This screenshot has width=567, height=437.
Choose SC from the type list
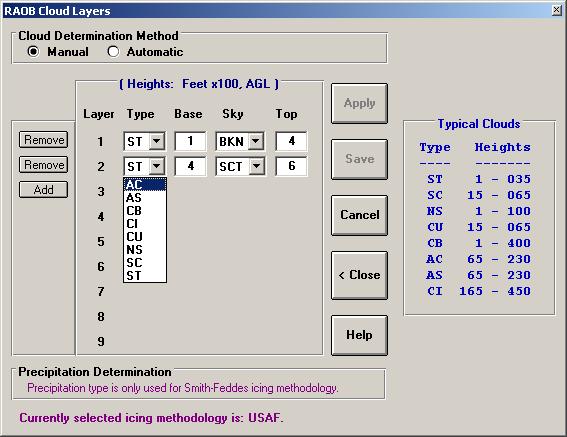tap(145, 263)
